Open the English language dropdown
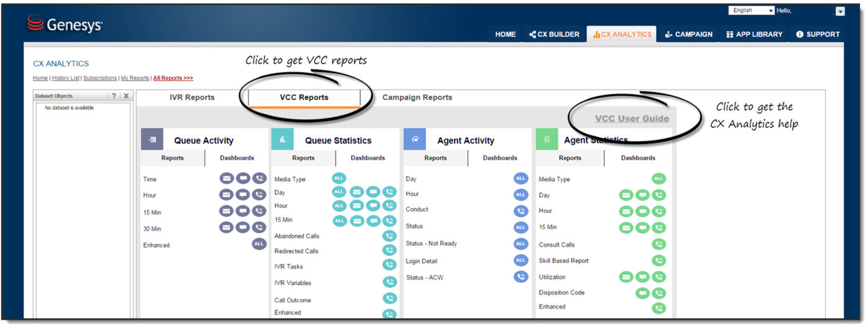This screenshot has height=324, width=868. [752, 11]
